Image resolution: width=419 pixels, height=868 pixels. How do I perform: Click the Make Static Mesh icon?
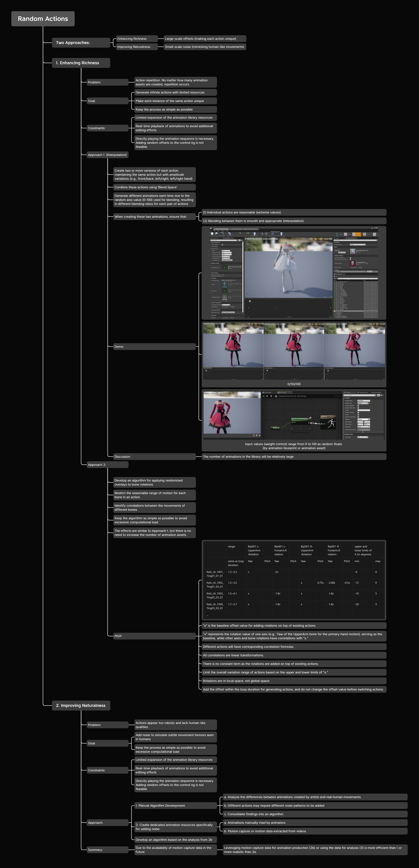coord(273,234)
